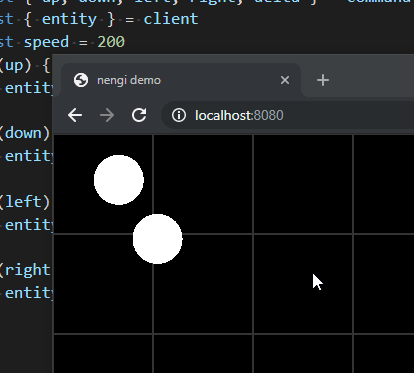Click (right condition in code editor
This screenshot has width=414, height=373.
coord(25,270)
